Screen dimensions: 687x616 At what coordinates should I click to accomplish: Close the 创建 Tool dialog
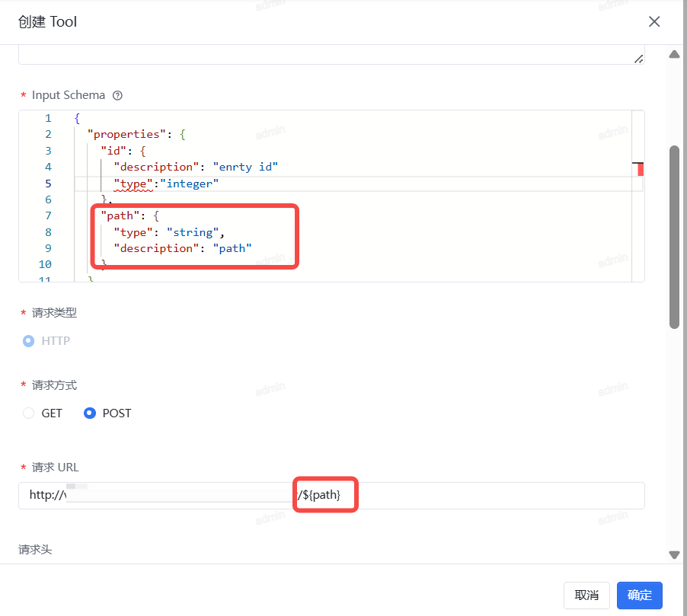(x=654, y=21)
